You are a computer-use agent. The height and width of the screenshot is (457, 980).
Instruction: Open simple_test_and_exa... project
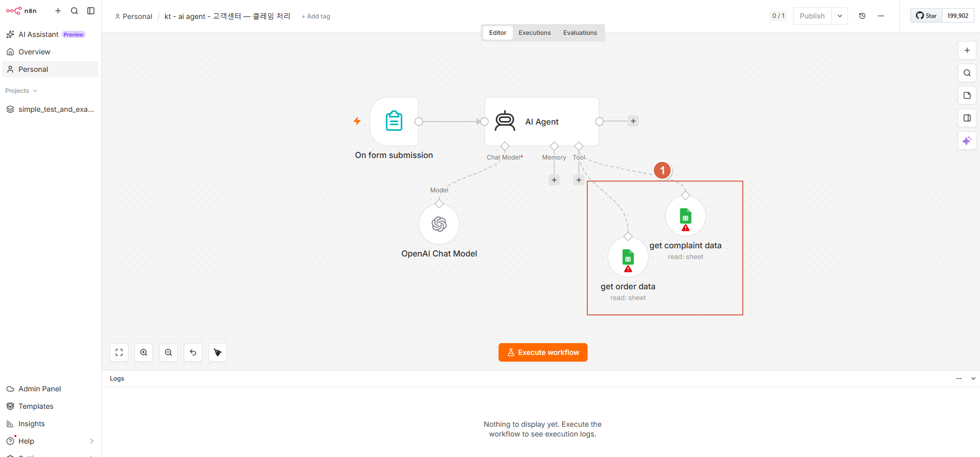tap(50, 109)
